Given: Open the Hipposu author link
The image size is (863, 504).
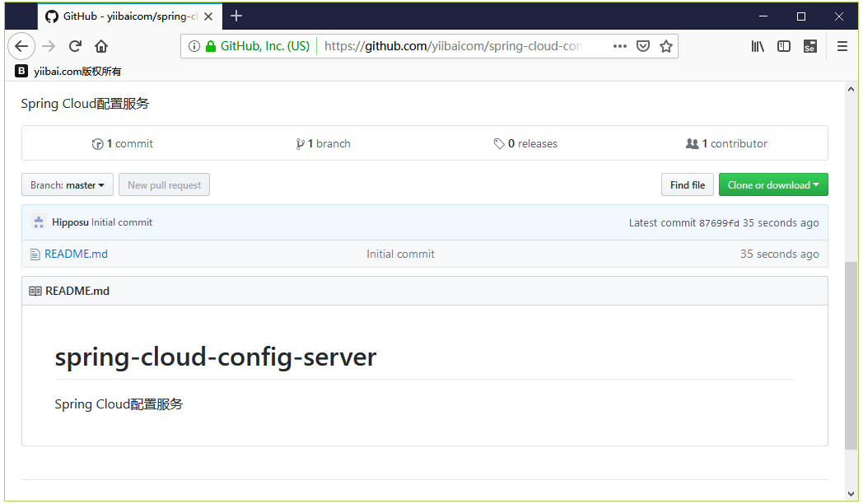Looking at the screenshot, I should click(71, 222).
